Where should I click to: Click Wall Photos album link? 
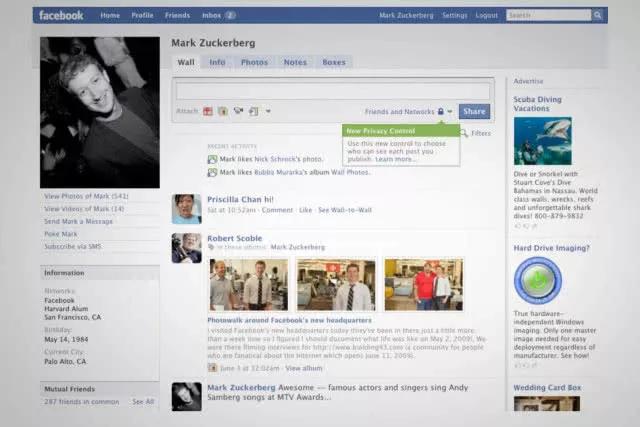tap(349, 172)
